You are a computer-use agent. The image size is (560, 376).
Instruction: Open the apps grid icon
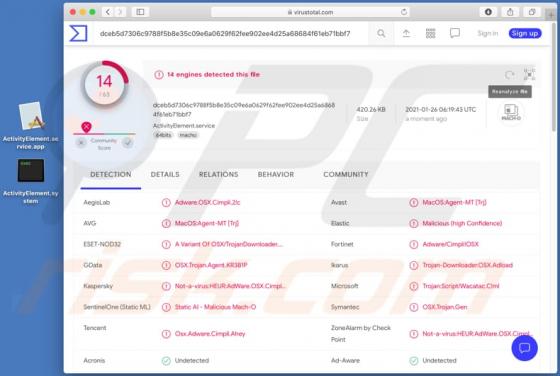coord(430,34)
